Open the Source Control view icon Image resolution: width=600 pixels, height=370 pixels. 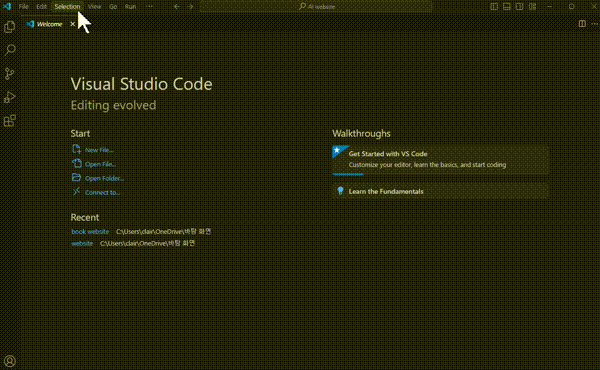click(x=10, y=74)
